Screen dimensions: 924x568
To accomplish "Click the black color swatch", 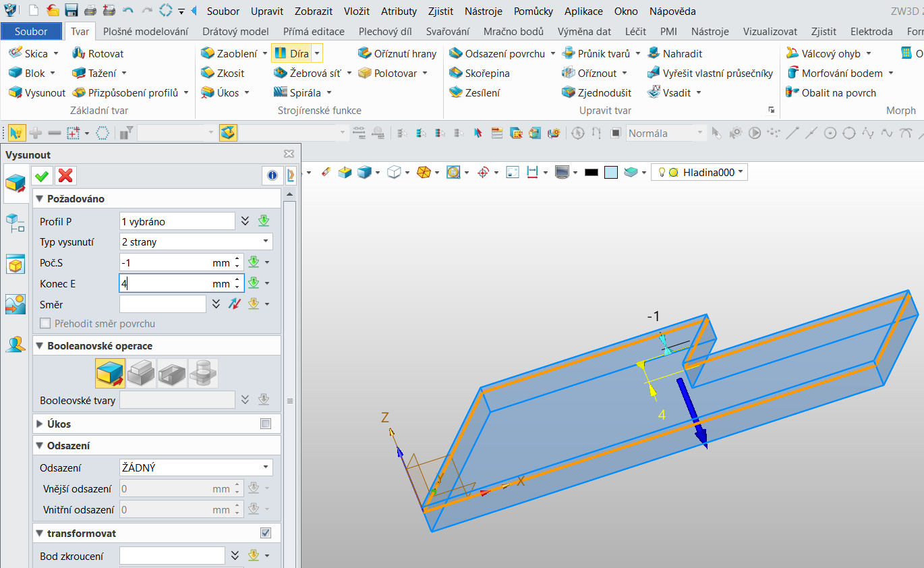I will click(x=591, y=173).
